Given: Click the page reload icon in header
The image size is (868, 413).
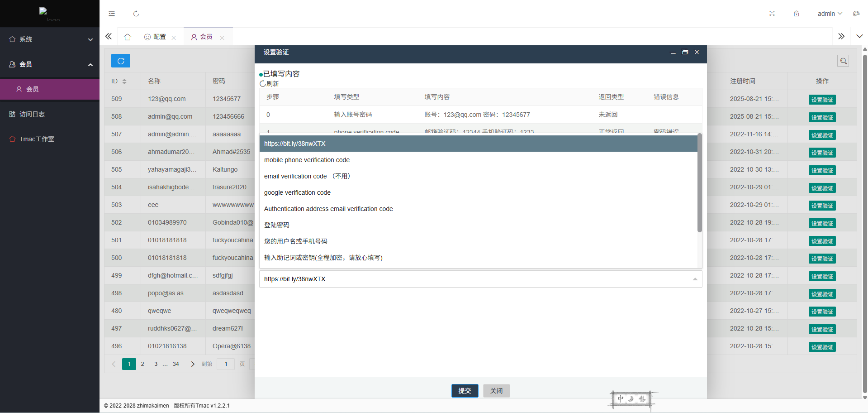Looking at the screenshot, I should point(136,14).
